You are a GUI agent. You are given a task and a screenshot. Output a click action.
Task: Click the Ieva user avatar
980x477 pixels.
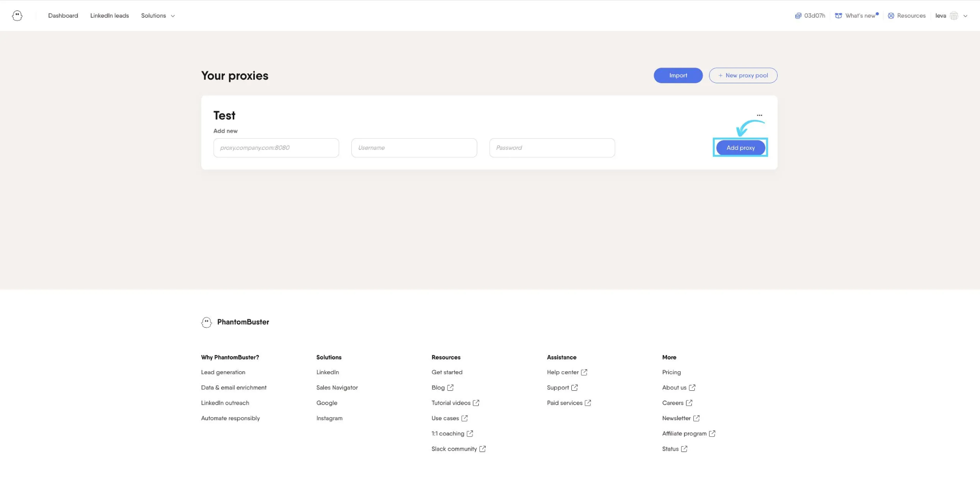coord(954,16)
